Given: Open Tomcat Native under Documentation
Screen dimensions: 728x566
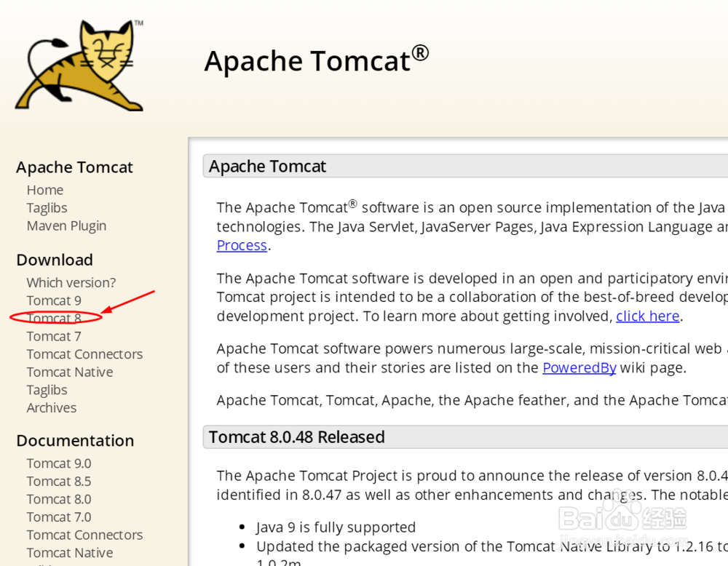Looking at the screenshot, I should (70, 553).
